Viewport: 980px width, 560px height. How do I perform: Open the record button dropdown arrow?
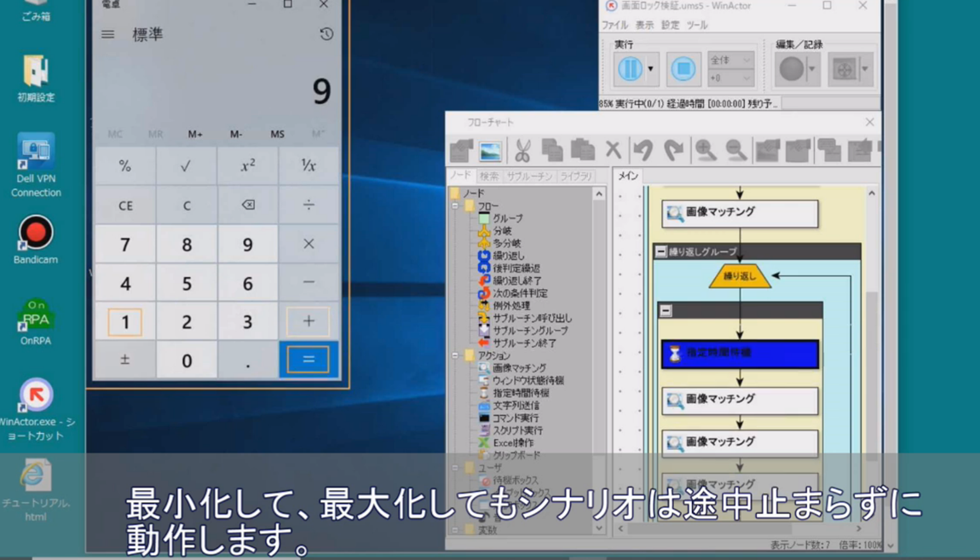pyautogui.click(x=812, y=69)
